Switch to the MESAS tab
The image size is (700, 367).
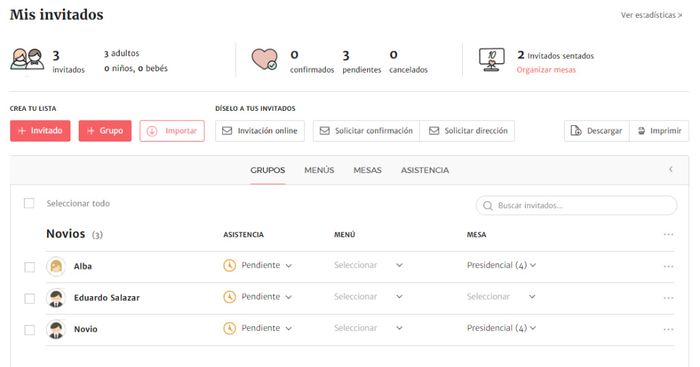[367, 170]
